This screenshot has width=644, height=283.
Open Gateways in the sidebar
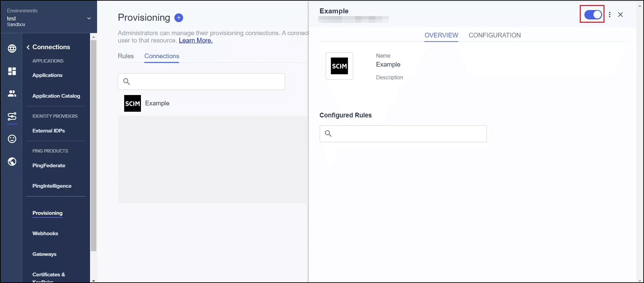(x=45, y=254)
